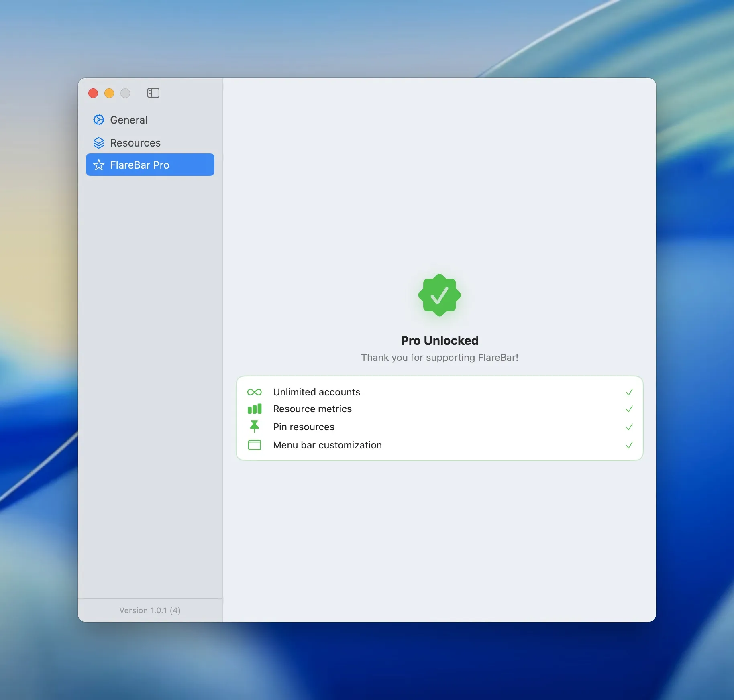Click the infinity icon for Unlimited accounts

click(255, 392)
